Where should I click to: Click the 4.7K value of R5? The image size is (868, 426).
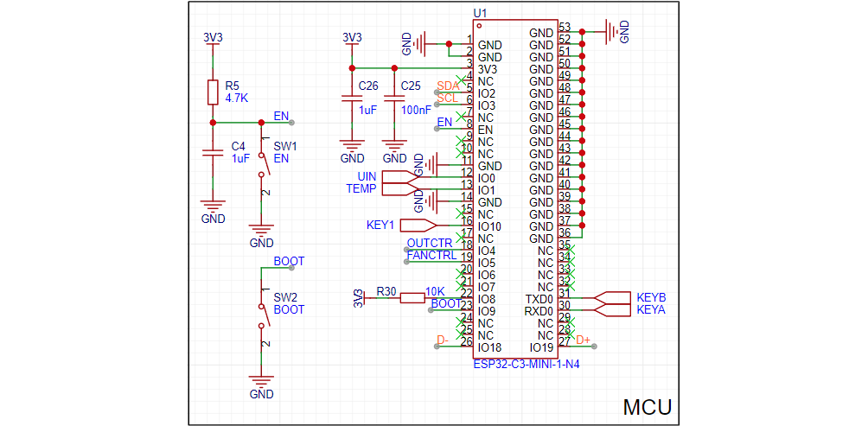[x=236, y=98]
